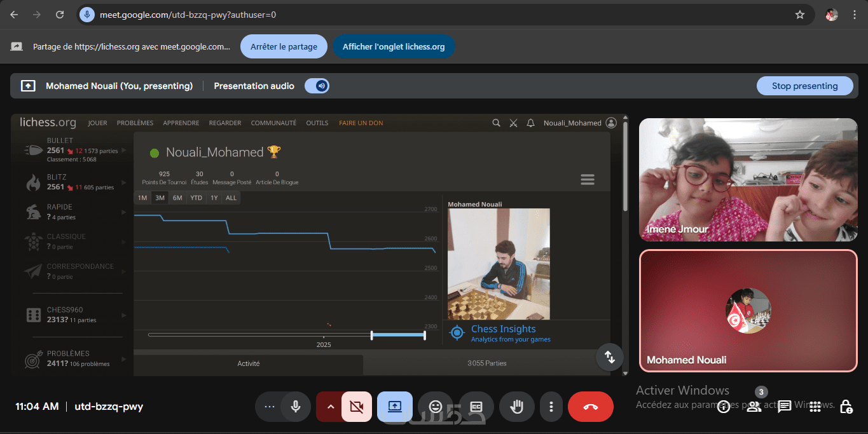868x434 pixels.
Task: Raise hand in the meeting
Action: tap(516, 407)
